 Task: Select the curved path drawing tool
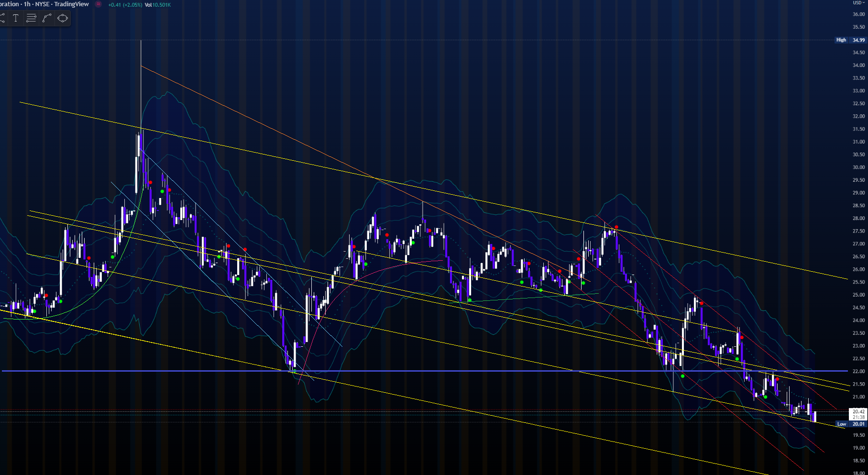pos(47,18)
